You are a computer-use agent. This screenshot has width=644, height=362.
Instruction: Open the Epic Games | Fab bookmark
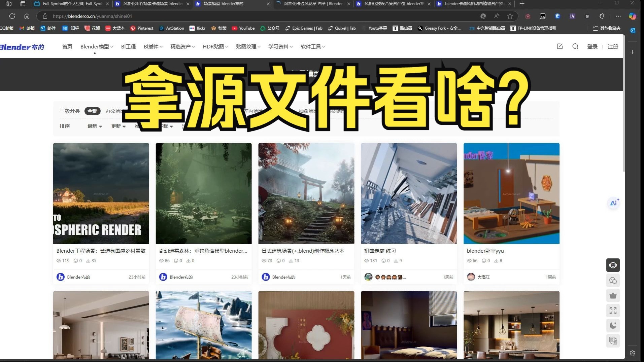[304, 28]
